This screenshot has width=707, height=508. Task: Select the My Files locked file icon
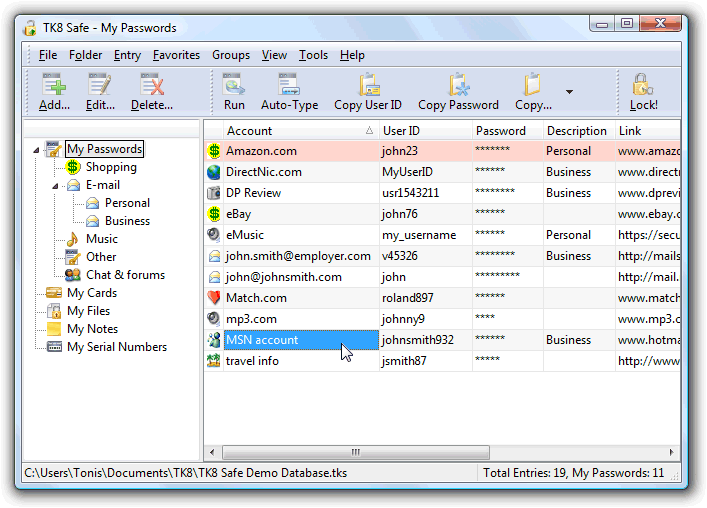[54, 311]
